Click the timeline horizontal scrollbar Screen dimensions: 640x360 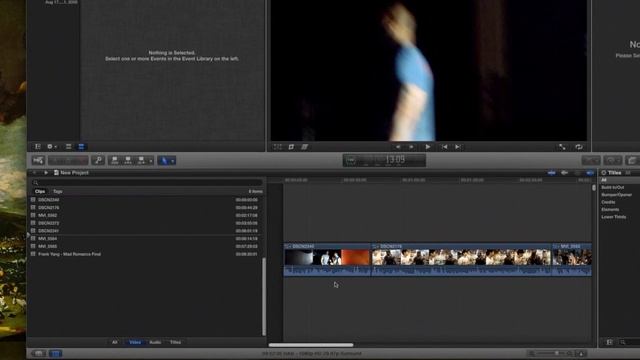(311, 345)
